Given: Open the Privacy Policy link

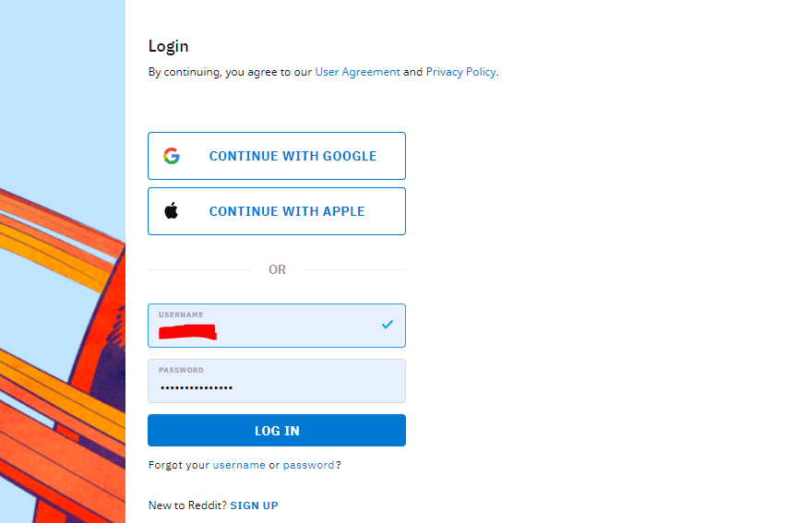Looking at the screenshot, I should tap(460, 72).
